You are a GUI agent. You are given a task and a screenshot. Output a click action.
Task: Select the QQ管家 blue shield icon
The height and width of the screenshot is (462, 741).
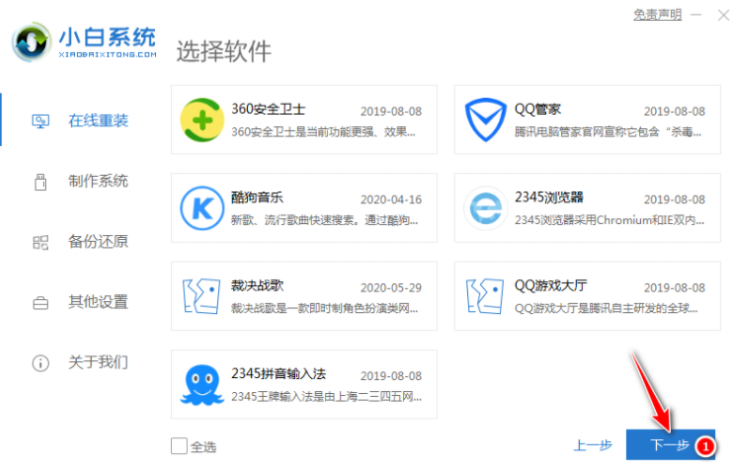click(487, 121)
